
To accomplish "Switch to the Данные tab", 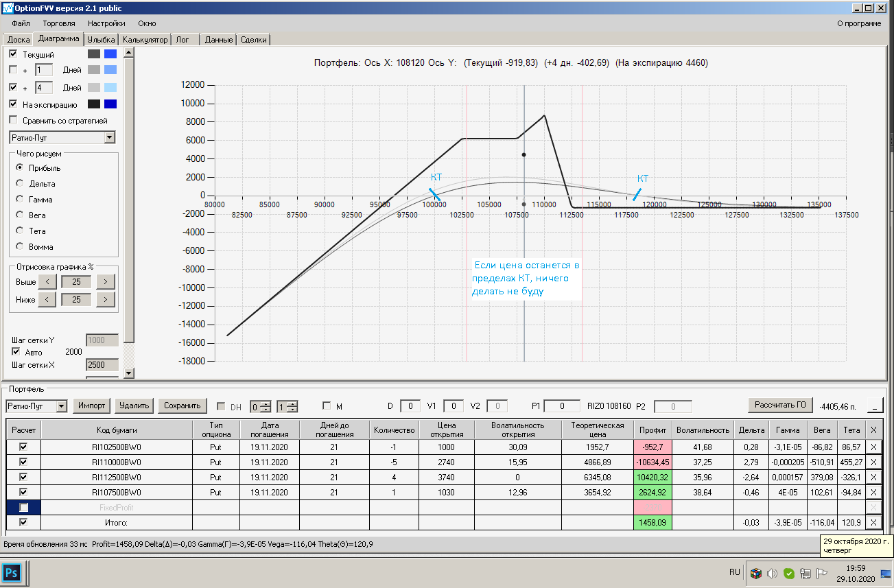I will point(219,40).
